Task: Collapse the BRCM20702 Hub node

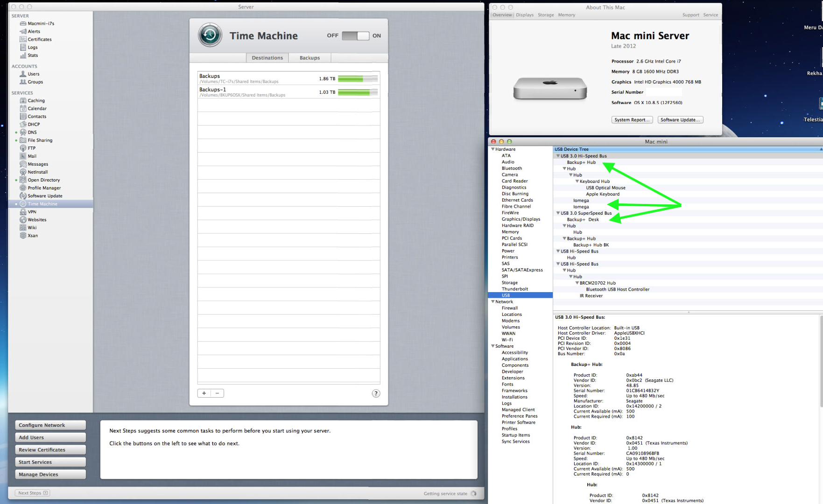Action: pyautogui.click(x=577, y=283)
